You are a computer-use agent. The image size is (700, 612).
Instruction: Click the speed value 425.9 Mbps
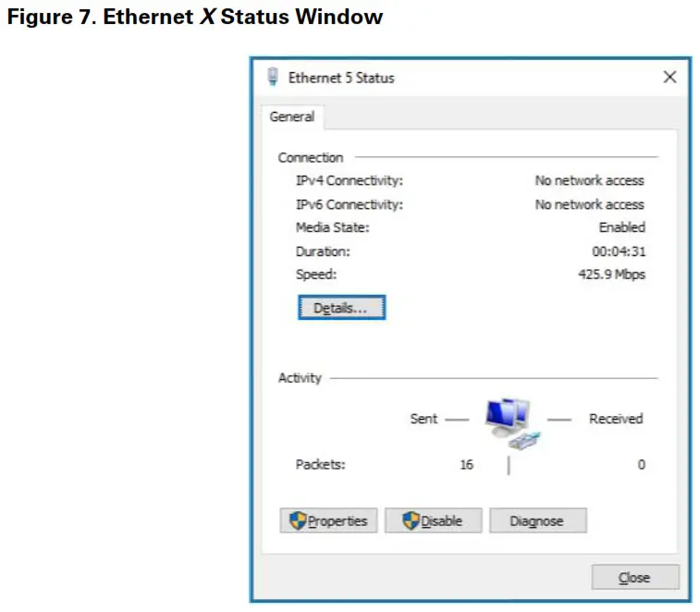[611, 274]
